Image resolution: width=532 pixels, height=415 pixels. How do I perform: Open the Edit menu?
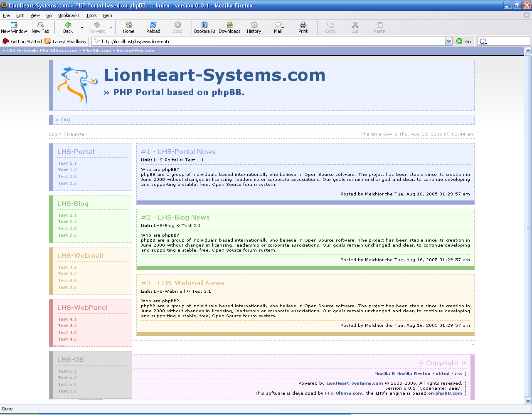[20, 15]
